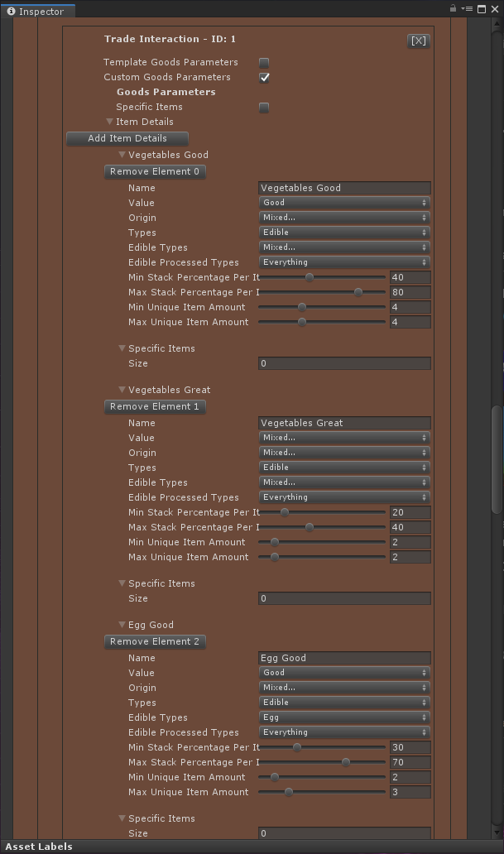
Task: Click Remove Element 1 button
Action: (155, 407)
